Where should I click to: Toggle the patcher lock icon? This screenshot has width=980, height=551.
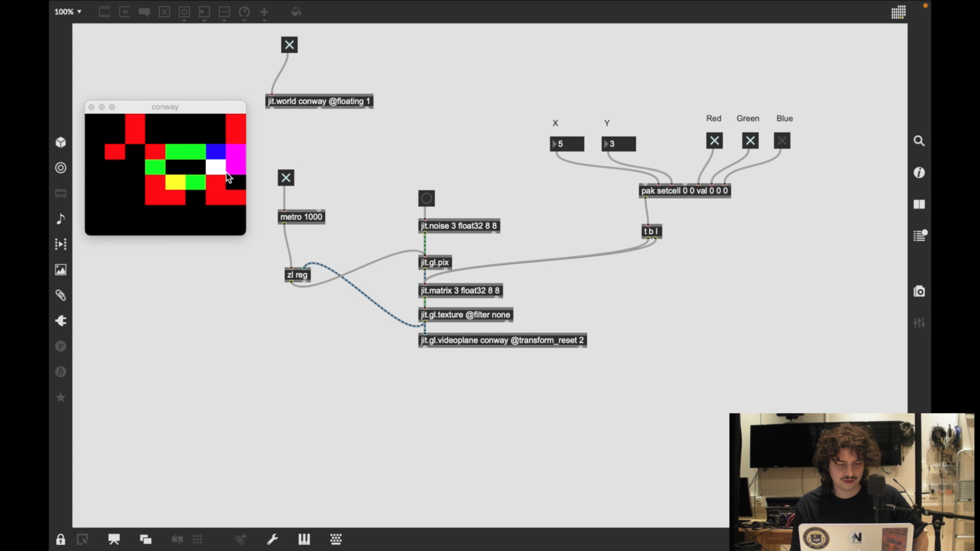(61, 539)
